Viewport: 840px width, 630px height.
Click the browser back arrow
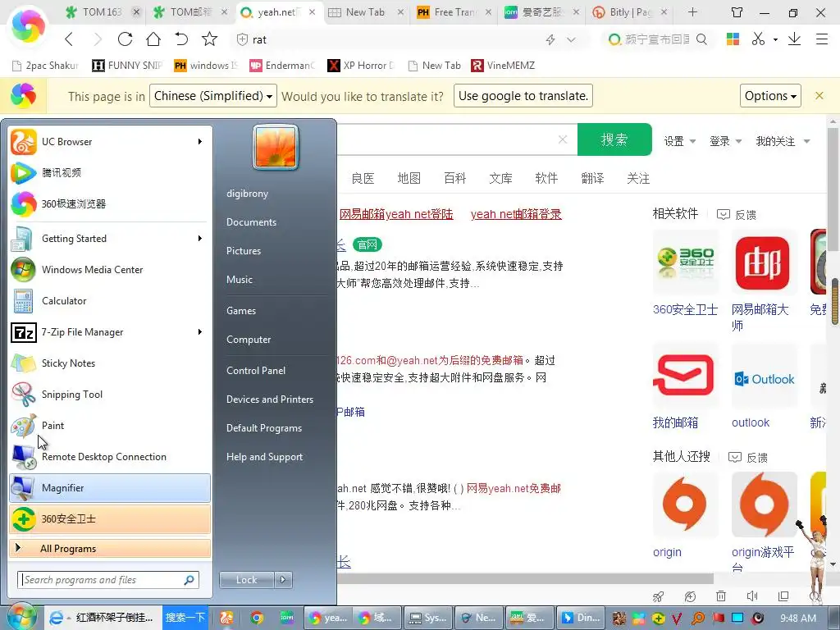[x=69, y=39]
